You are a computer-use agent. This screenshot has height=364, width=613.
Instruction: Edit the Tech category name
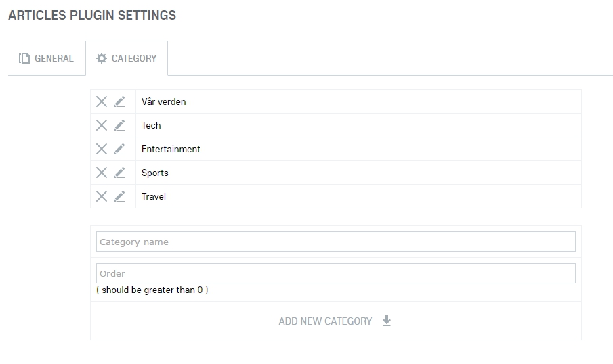click(119, 125)
